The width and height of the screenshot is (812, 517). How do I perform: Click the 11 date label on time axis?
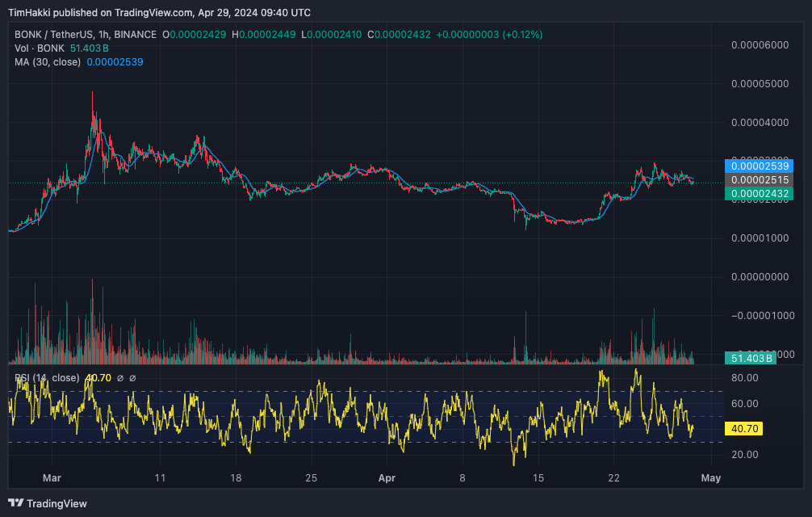pos(160,478)
